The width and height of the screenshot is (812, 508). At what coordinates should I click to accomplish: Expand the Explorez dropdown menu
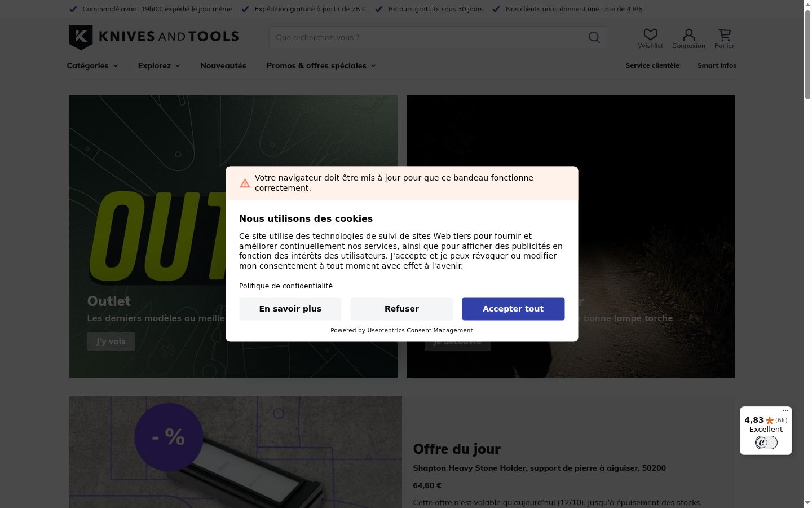159,65
